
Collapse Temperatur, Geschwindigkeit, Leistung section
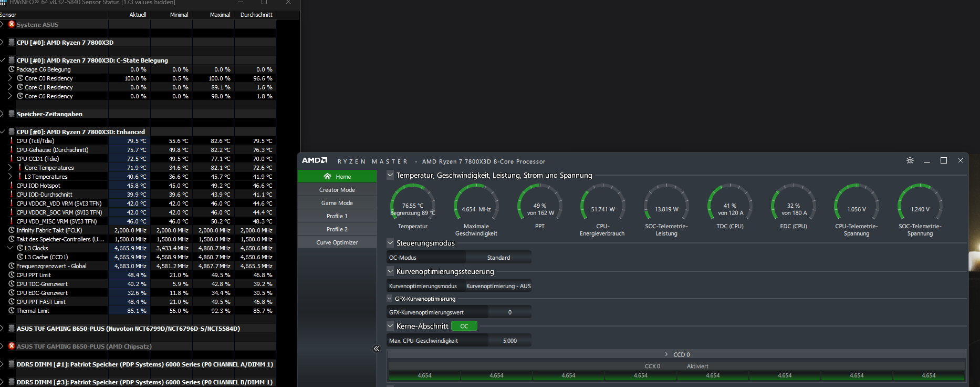(x=390, y=175)
